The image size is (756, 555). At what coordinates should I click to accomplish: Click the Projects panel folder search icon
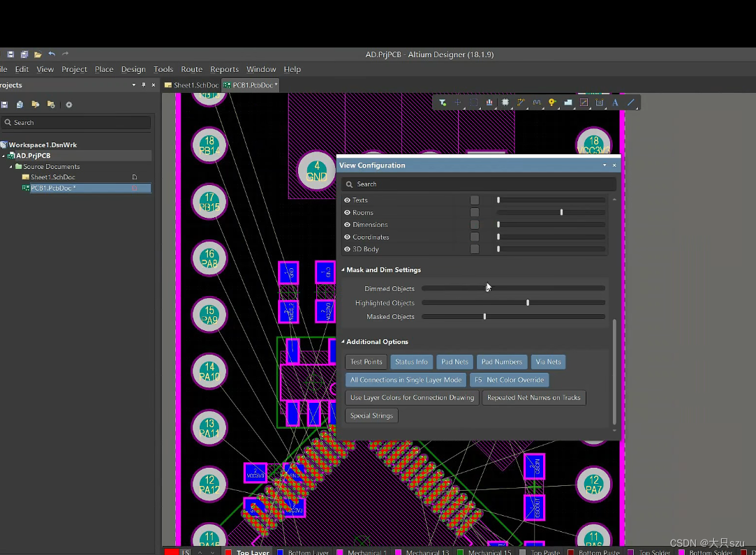[35, 105]
